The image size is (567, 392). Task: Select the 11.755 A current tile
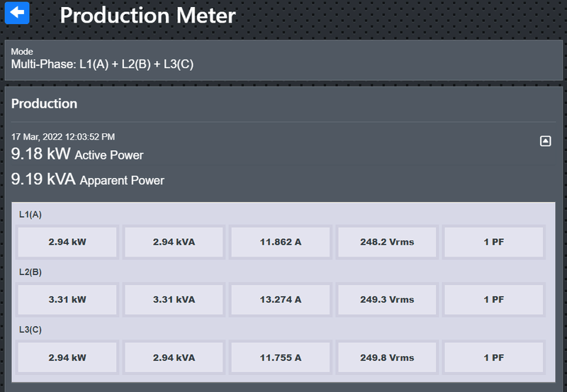point(281,358)
